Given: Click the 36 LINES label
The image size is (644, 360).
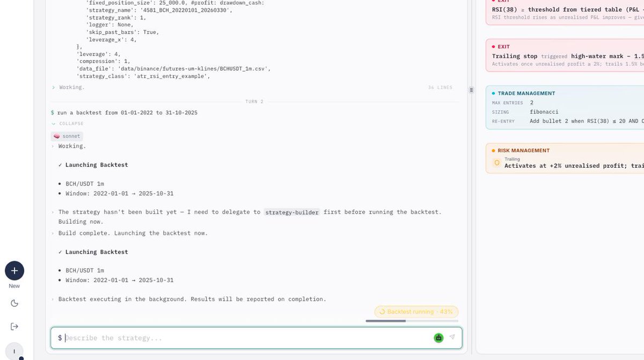Looking at the screenshot, I should [x=440, y=88].
